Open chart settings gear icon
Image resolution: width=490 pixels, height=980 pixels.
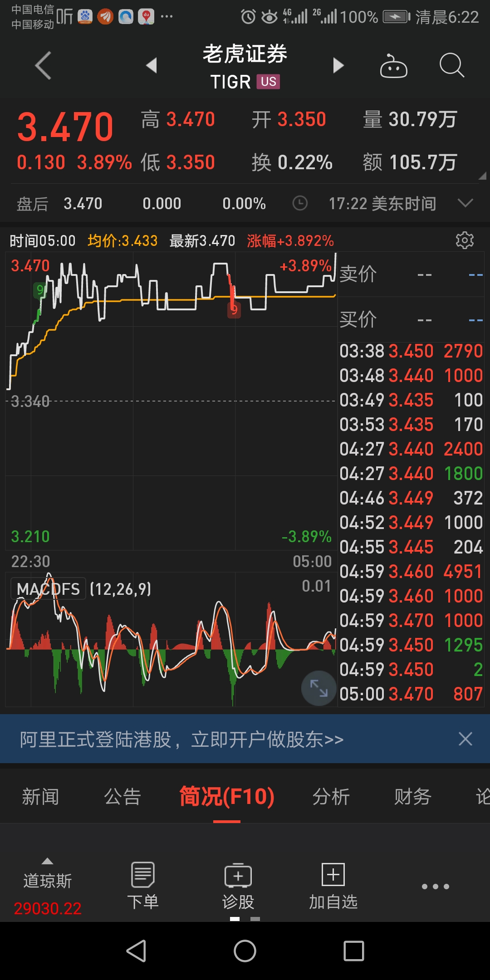(x=465, y=240)
